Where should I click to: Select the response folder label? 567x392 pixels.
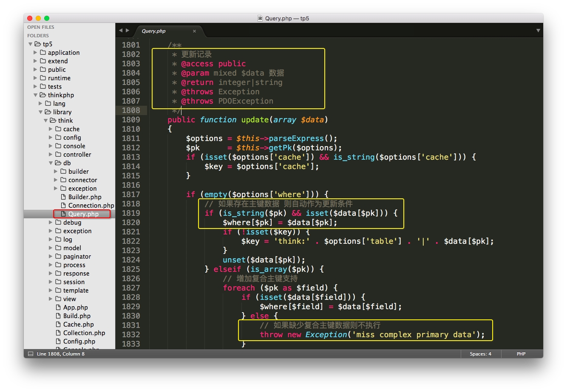77,274
